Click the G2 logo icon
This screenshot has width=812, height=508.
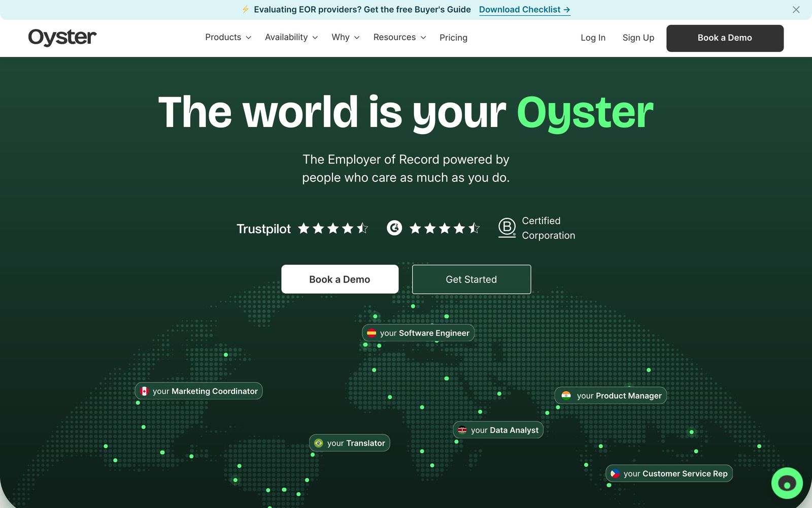tap(394, 228)
